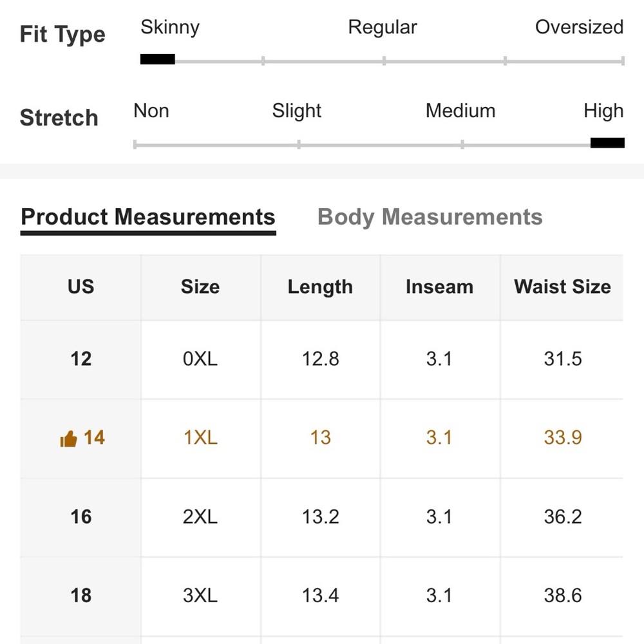This screenshot has width=644, height=644.
Task: Click the Stretch slider High indicator
Action: [x=607, y=143]
